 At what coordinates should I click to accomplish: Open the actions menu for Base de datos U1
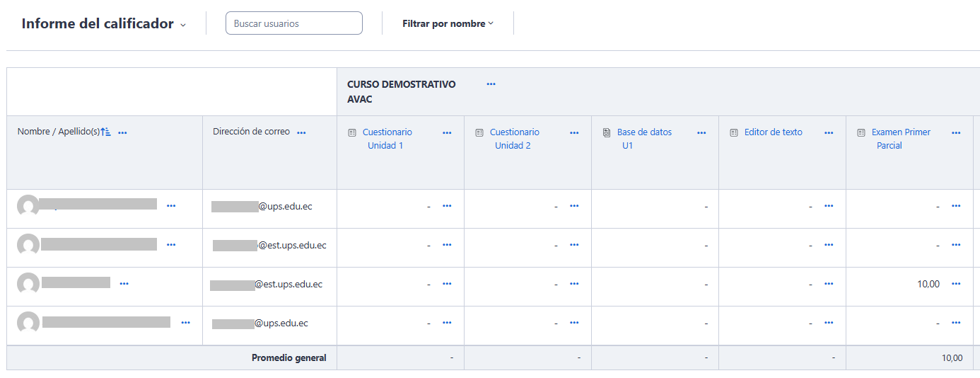701,133
